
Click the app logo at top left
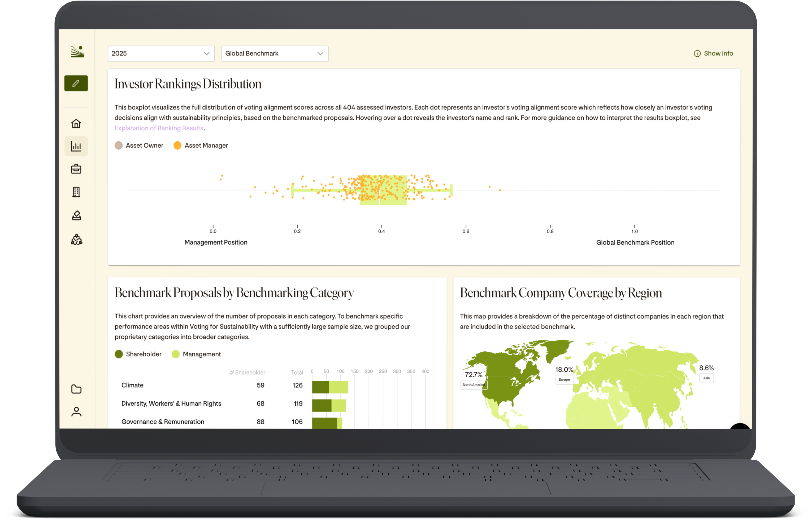point(77,52)
